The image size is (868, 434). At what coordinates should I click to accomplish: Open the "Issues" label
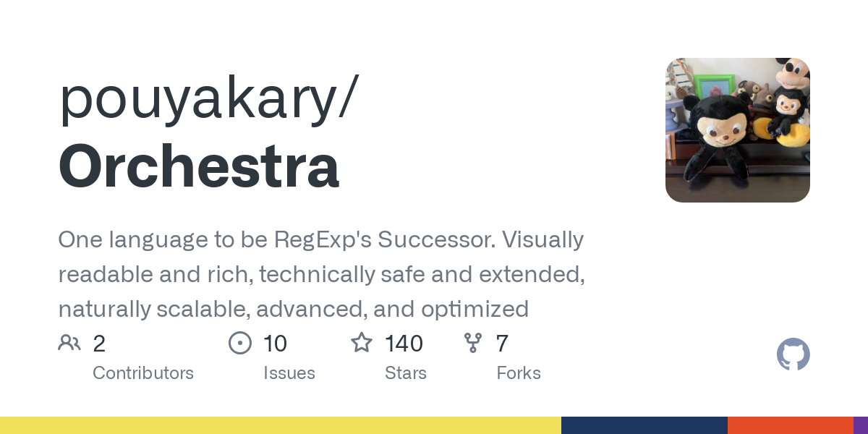pos(289,373)
